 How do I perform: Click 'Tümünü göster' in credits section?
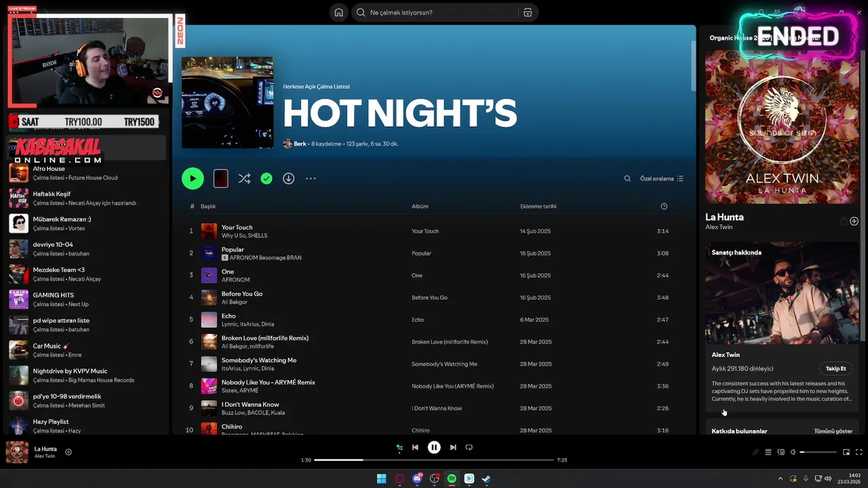point(833,431)
